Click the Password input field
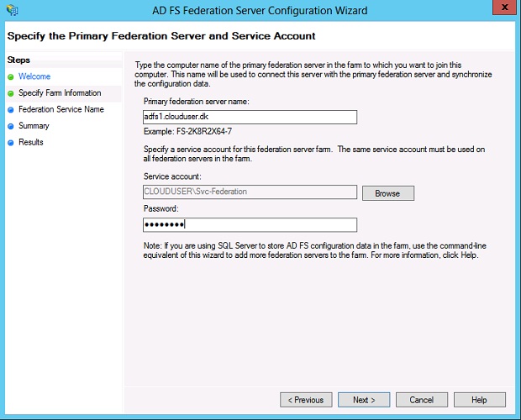This screenshot has height=420, width=521. click(x=250, y=225)
